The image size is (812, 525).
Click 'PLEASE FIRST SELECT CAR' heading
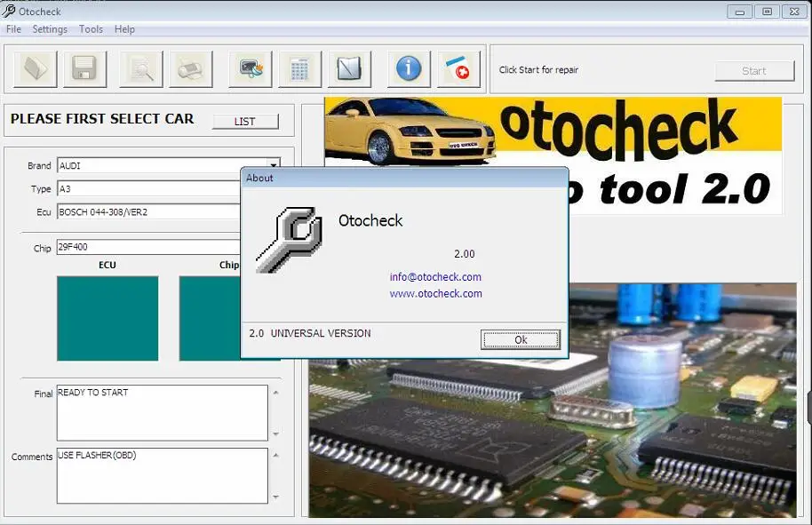tap(102, 118)
